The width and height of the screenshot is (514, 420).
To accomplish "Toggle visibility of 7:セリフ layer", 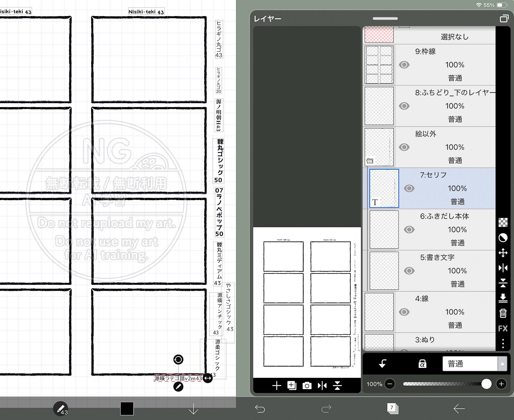I will tap(409, 188).
